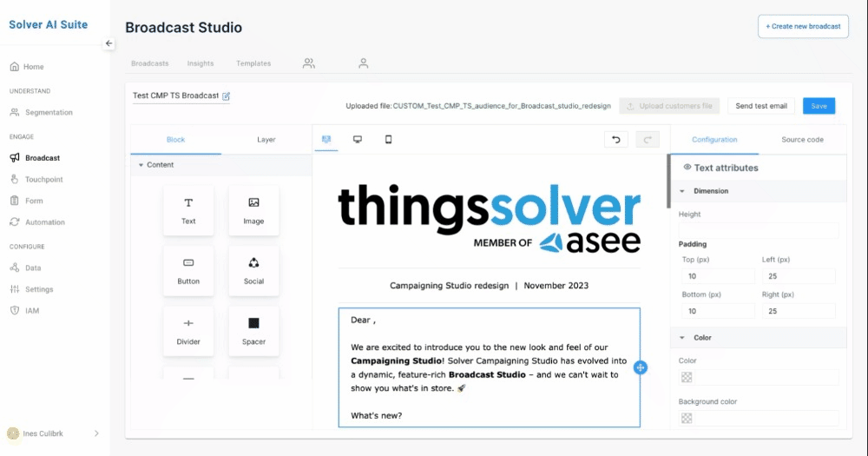The image size is (868, 456).
Task: Open the Broadcasts tab
Action: 149,63
